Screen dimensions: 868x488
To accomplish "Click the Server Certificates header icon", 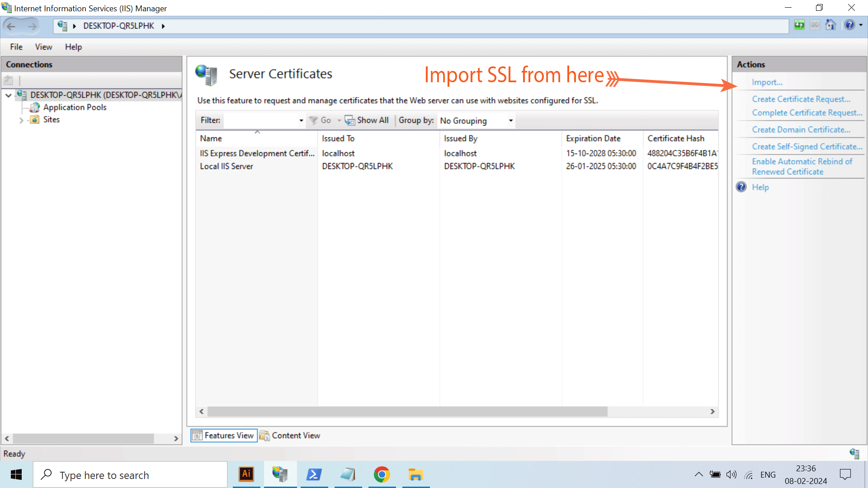I will pos(207,75).
